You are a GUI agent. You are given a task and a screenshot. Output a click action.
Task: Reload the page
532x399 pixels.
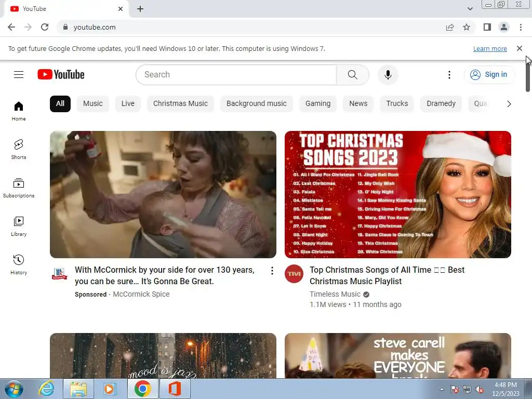click(45, 27)
